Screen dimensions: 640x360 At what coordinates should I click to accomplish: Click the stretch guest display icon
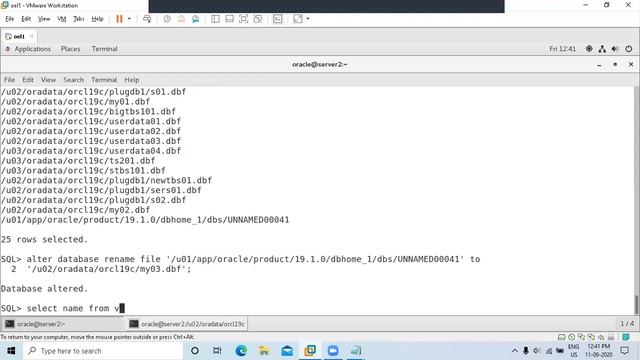tap(298, 19)
